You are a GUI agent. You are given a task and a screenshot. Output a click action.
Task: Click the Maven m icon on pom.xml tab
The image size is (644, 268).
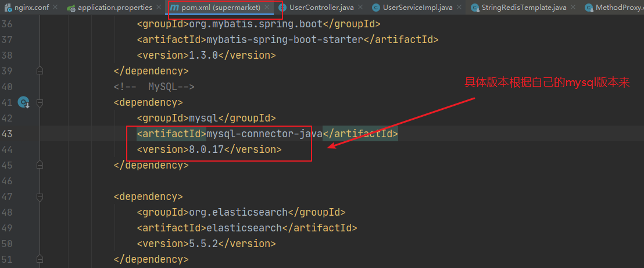[174, 8]
